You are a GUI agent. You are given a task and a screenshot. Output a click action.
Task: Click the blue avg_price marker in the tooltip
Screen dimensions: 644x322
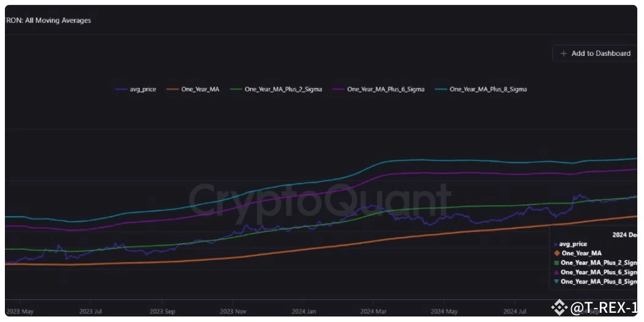pyautogui.click(x=556, y=244)
